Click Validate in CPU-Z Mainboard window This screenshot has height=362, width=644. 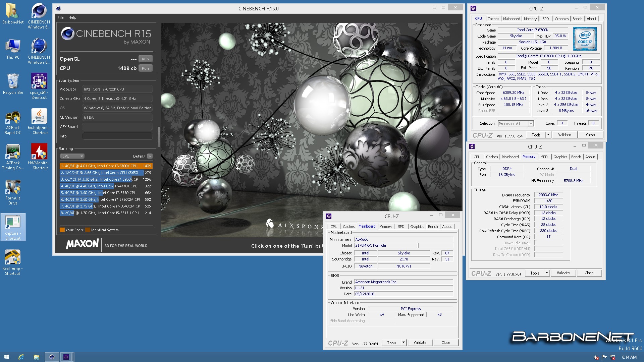(x=420, y=343)
